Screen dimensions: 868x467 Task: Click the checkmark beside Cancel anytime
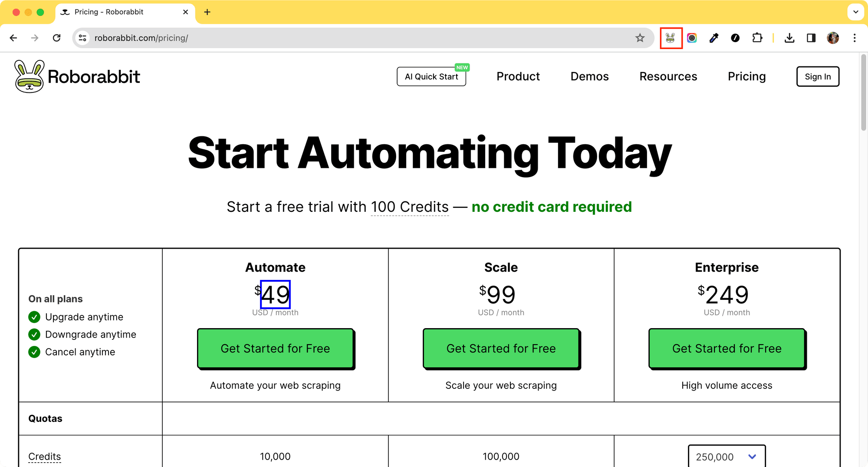click(x=34, y=352)
